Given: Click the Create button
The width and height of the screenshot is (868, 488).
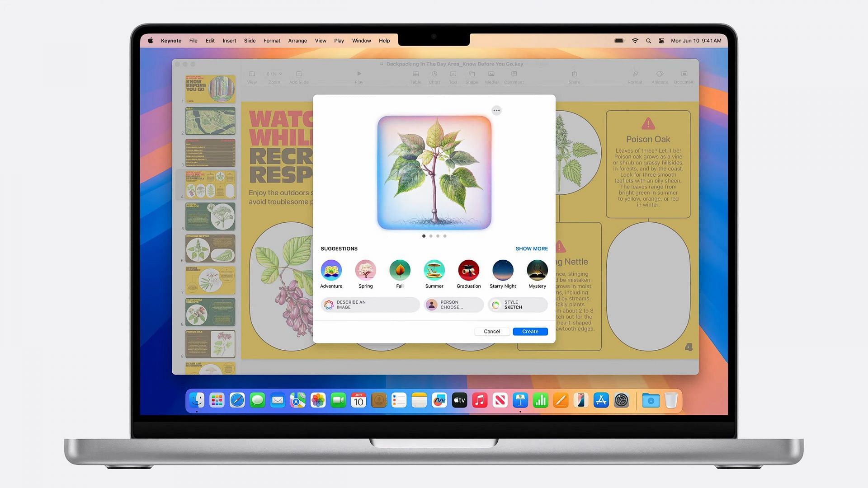Looking at the screenshot, I should pyautogui.click(x=530, y=331).
